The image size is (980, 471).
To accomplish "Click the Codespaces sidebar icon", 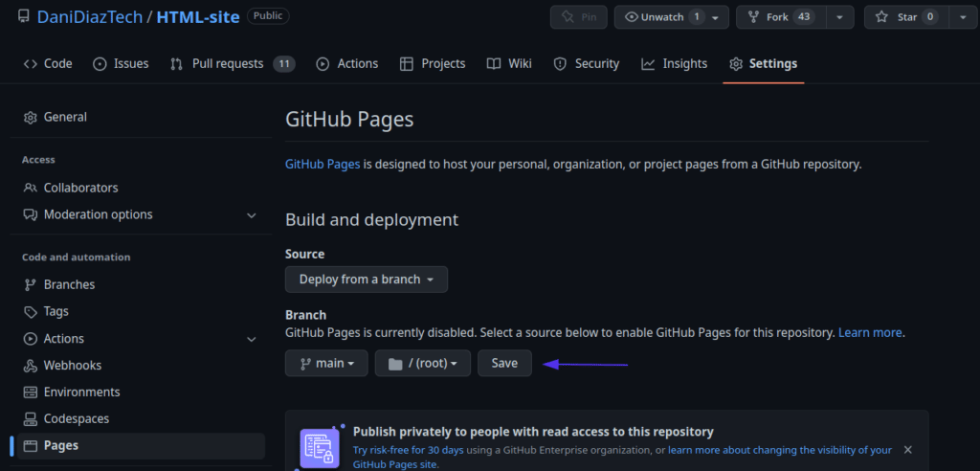I will [x=30, y=419].
